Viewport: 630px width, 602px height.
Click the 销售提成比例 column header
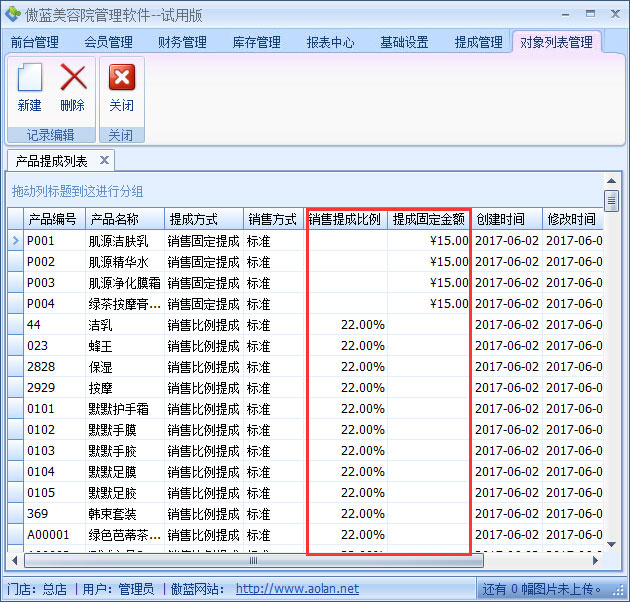(346, 219)
